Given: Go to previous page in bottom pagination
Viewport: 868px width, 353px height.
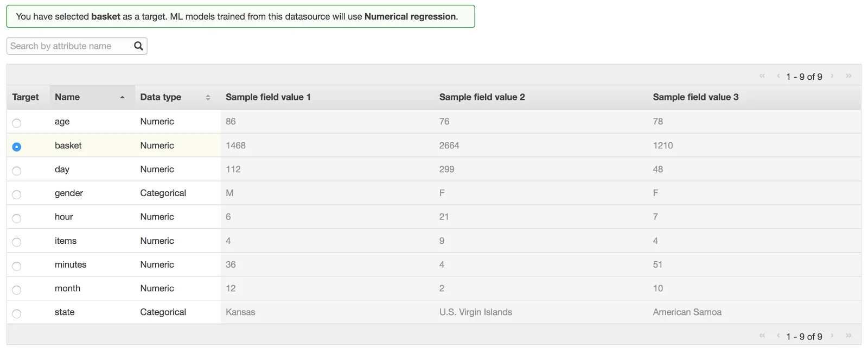Looking at the screenshot, I should pyautogui.click(x=778, y=336).
